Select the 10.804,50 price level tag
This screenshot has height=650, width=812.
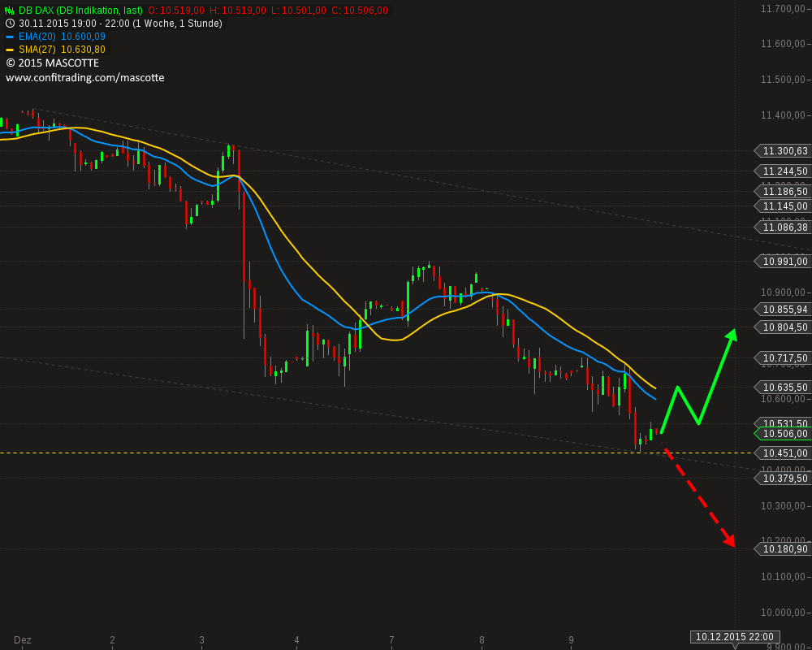point(783,327)
